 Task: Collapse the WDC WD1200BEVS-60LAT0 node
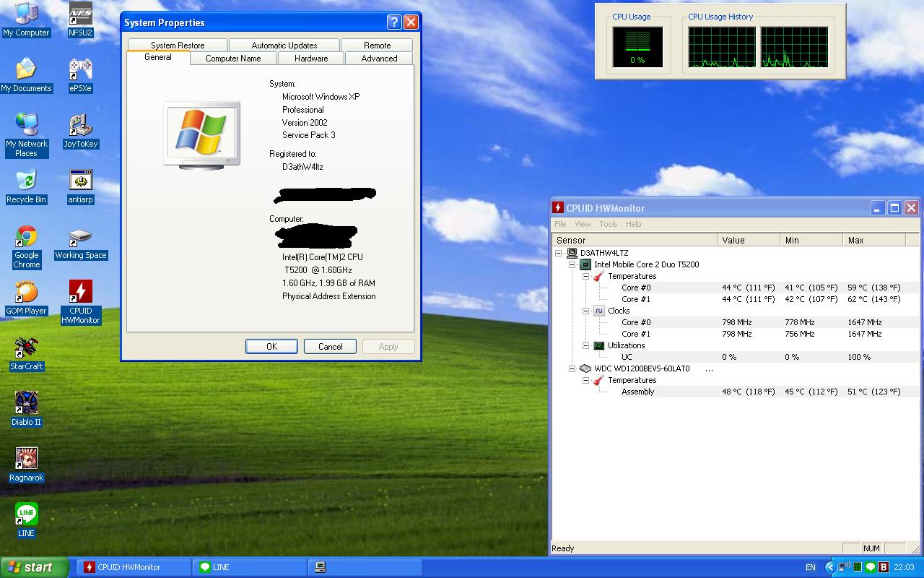pos(572,368)
